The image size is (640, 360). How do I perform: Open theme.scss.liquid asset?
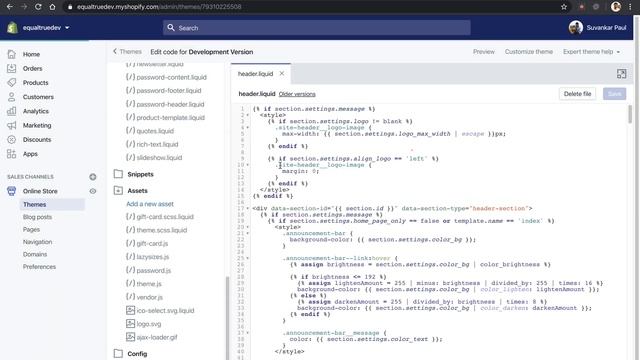coord(157,230)
